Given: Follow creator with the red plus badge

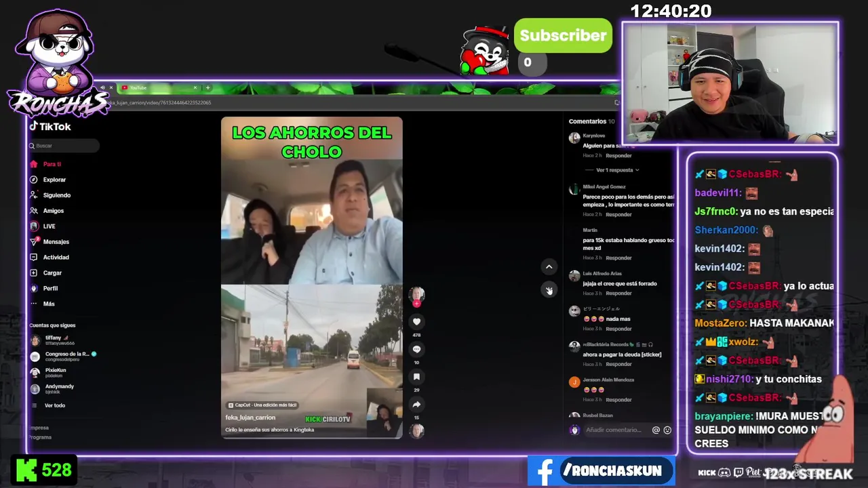Looking at the screenshot, I should click(416, 304).
